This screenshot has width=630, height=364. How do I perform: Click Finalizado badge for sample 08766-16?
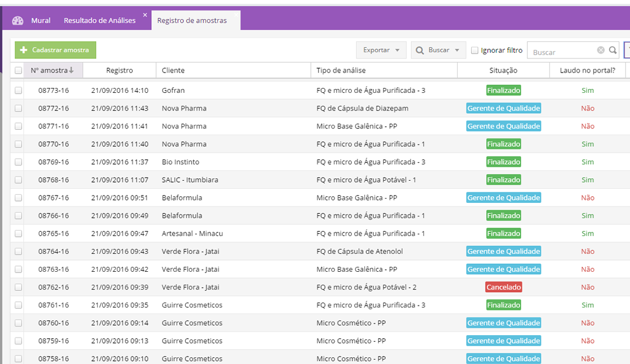503,216
